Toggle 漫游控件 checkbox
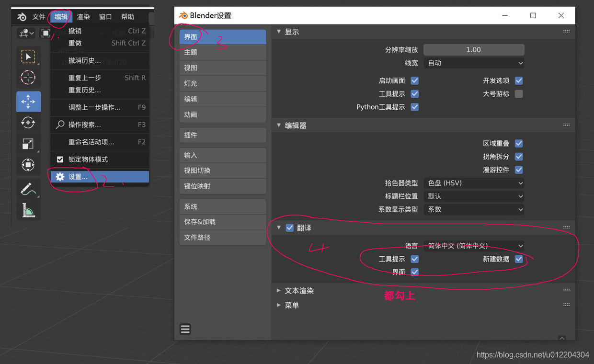This screenshot has width=594, height=364. click(x=519, y=170)
